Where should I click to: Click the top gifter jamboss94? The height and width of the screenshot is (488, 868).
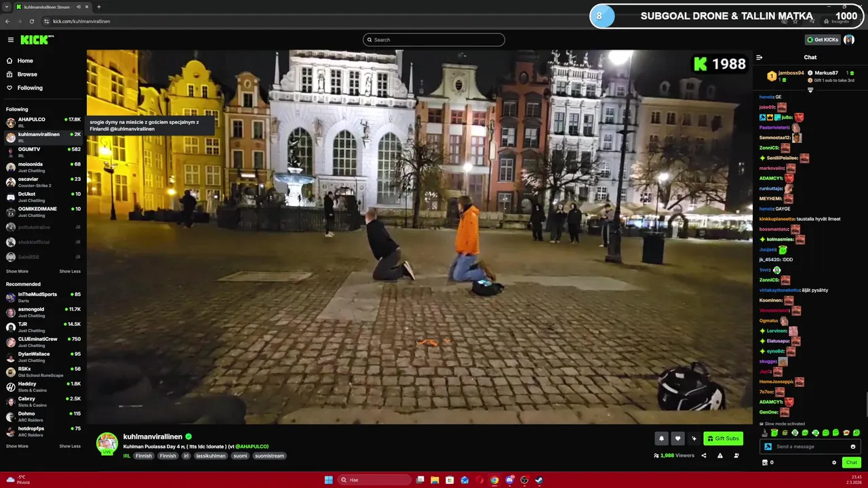791,73
